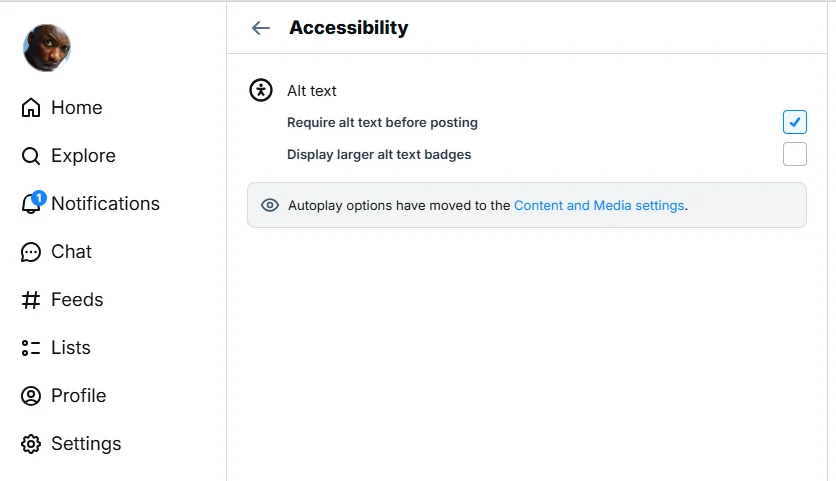
Task: Click the Home house icon
Action: point(31,108)
